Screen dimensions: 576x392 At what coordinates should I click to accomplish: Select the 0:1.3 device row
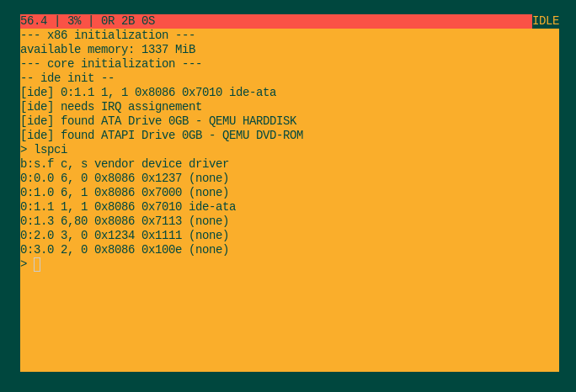pyautogui.click(x=125, y=221)
